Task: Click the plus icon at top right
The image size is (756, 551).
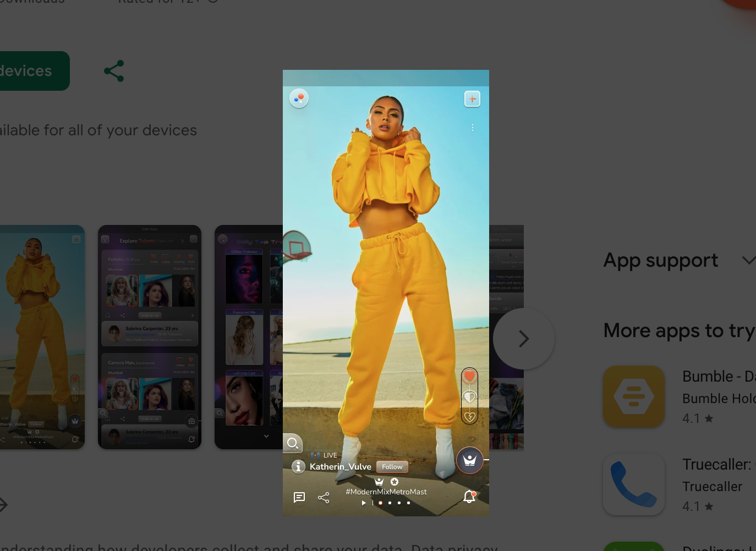Action: click(472, 99)
